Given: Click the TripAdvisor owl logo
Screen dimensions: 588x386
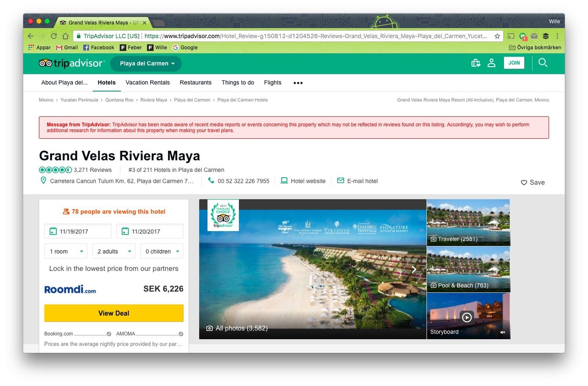Looking at the screenshot, I should (72, 63).
